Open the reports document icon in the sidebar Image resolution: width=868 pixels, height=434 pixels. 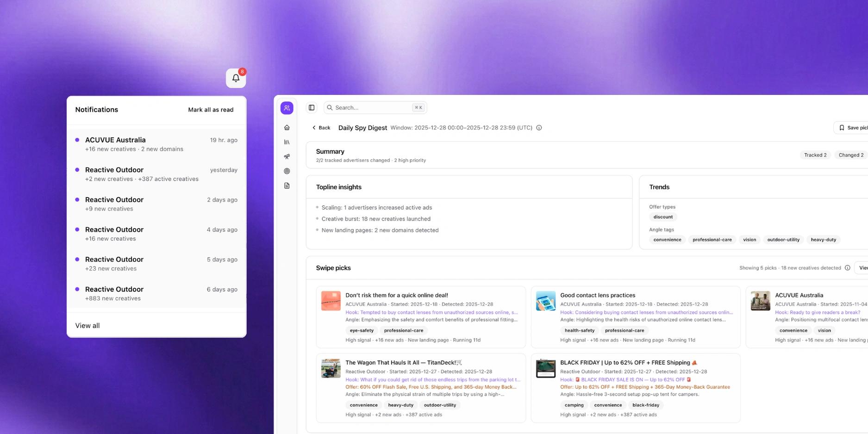tap(287, 186)
